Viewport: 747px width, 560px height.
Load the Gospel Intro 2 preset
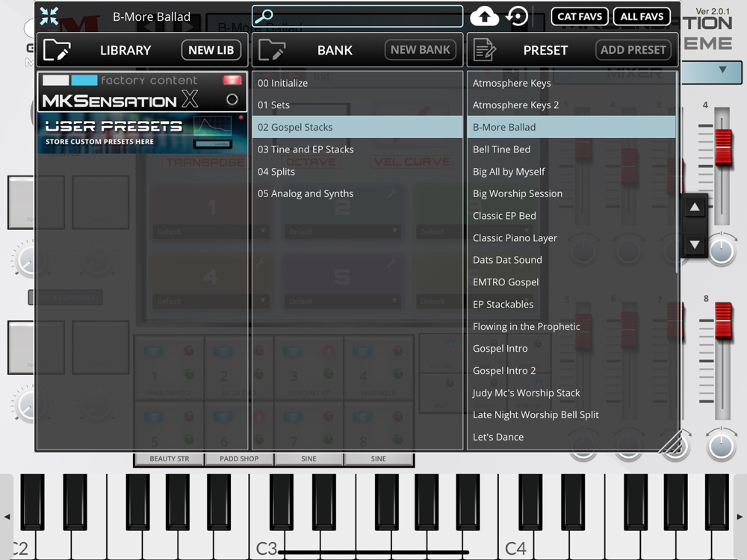click(571, 370)
